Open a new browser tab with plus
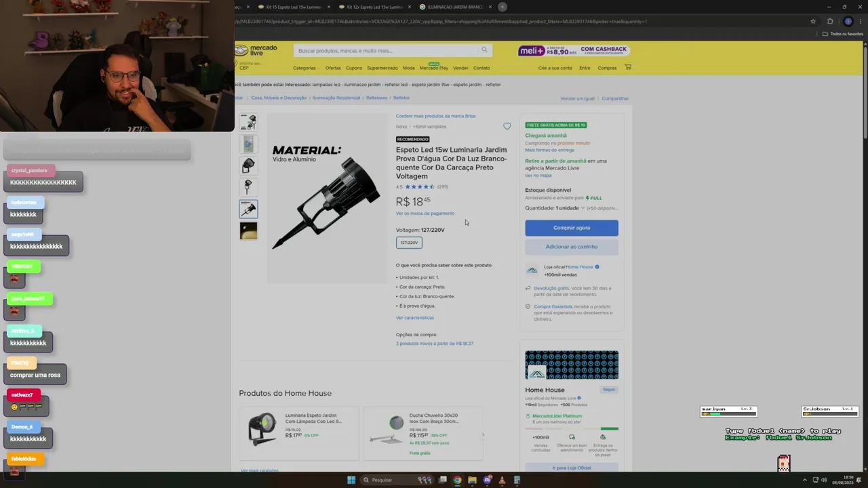868x488 pixels. coord(502,7)
